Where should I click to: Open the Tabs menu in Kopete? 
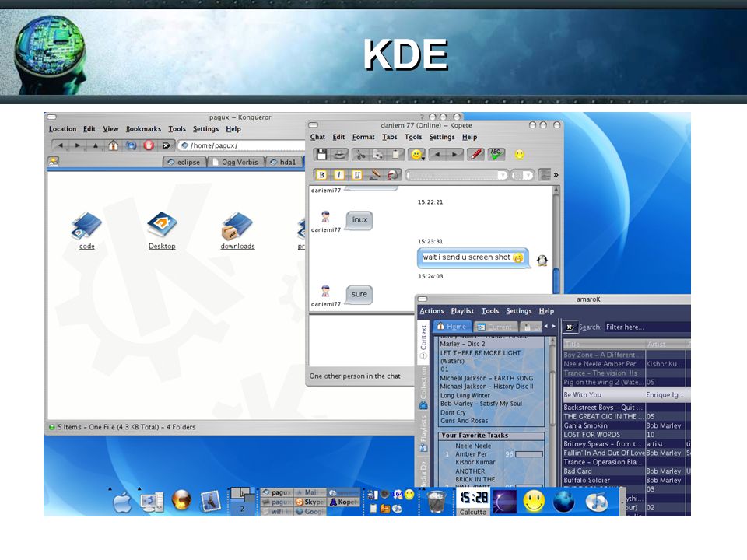point(389,137)
